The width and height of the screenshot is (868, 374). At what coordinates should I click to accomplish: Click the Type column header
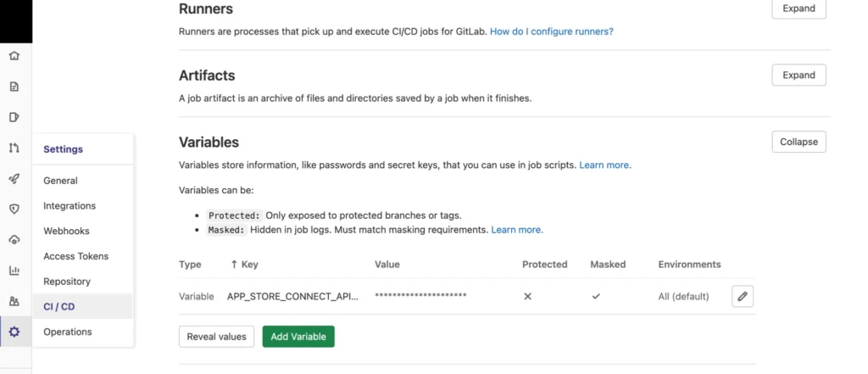tap(190, 265)
